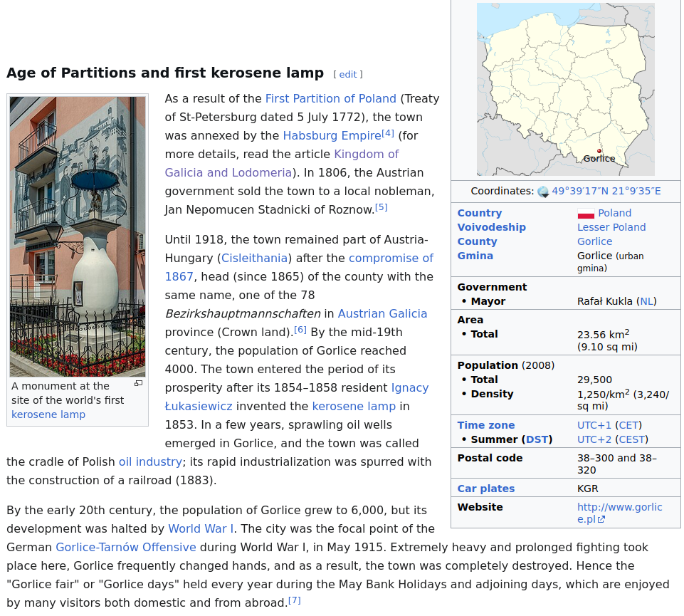Open the Car plates infobox link
Screen dimensions: 684x616
[485, 489]
